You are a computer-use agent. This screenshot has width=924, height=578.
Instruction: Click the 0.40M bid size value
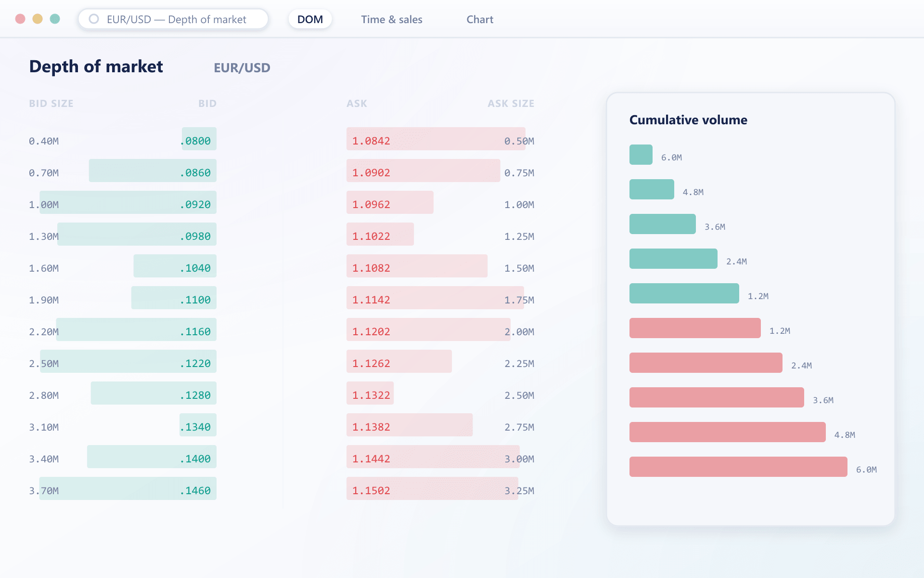coord(44,141)
